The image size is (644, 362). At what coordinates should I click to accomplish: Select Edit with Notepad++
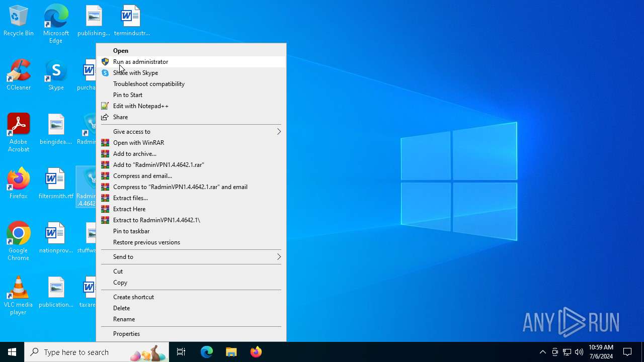(x=191, y=106)
